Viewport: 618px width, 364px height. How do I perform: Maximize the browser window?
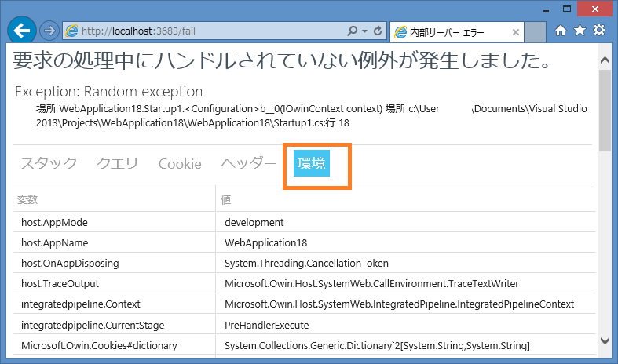point(567,9)
